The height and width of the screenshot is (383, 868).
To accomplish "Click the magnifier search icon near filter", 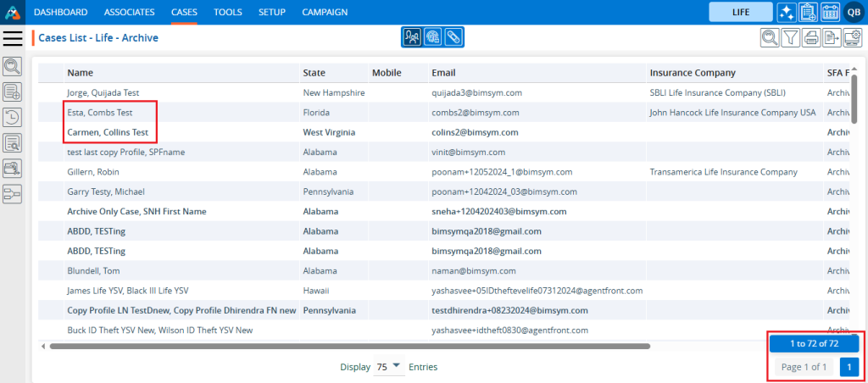I will pyautogui.click(x=770, y=37).
